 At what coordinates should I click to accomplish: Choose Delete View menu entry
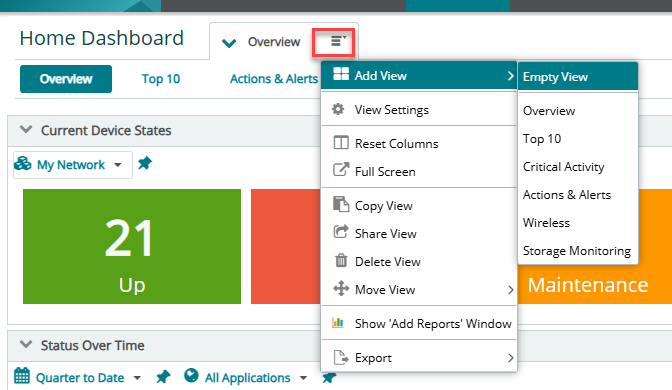pyautogui.click(x=419, y=261)
